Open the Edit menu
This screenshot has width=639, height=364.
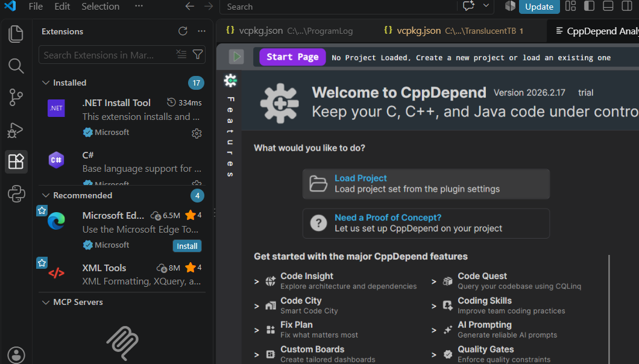(x=62, y=7)
